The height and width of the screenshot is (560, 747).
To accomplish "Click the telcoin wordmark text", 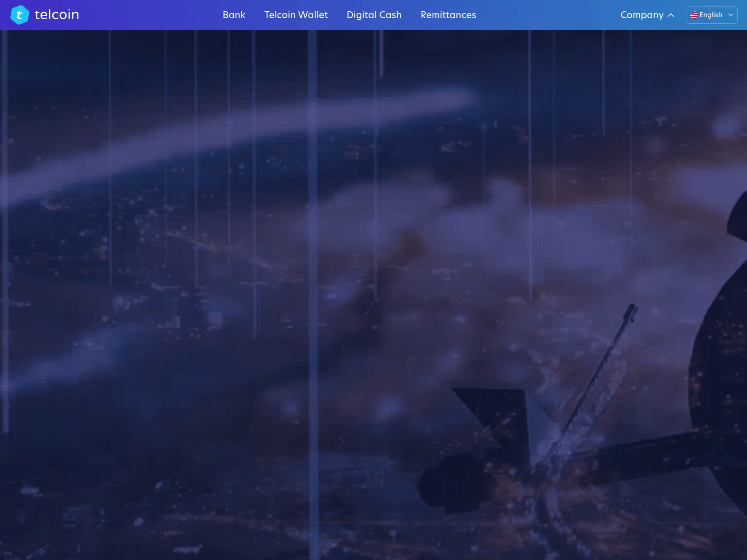I will click(56, 14).
